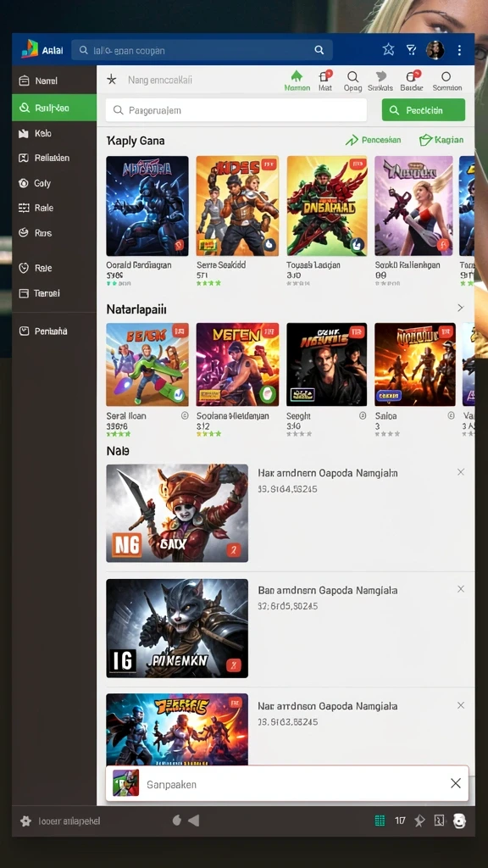Click the info icon beside Seral Iloan
This screenshot has width=488, height=868.
coord(185,415)
